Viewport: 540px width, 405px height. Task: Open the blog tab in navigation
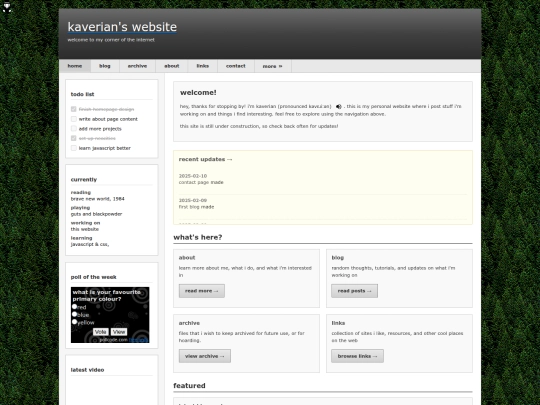click(x=105, y=66)
